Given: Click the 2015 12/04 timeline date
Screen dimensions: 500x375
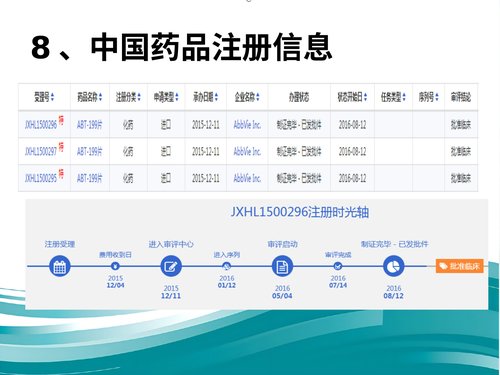Looking at the screenshot, I should [115, 282].
